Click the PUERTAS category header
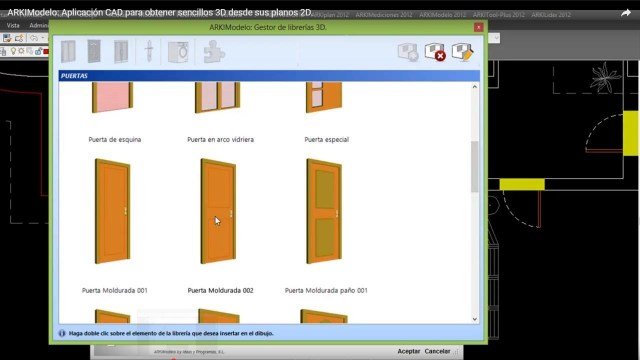Screen dimensions: 640x360 (269, 76)
